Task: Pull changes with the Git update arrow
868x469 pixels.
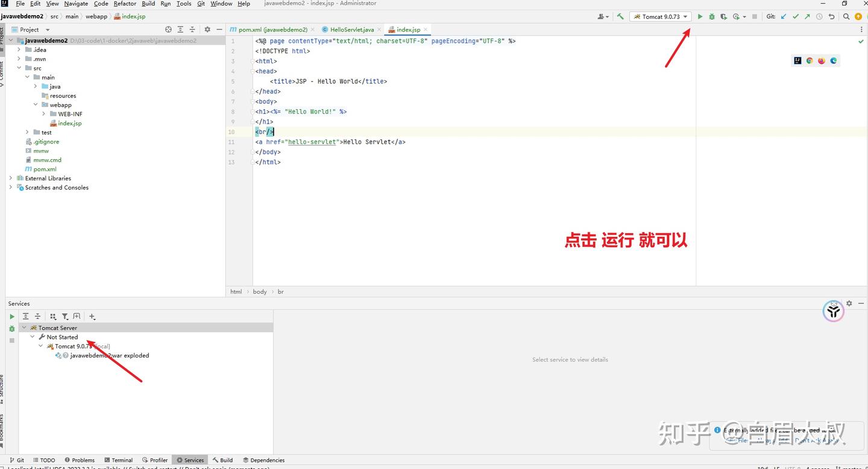Action: click(782, 16)
